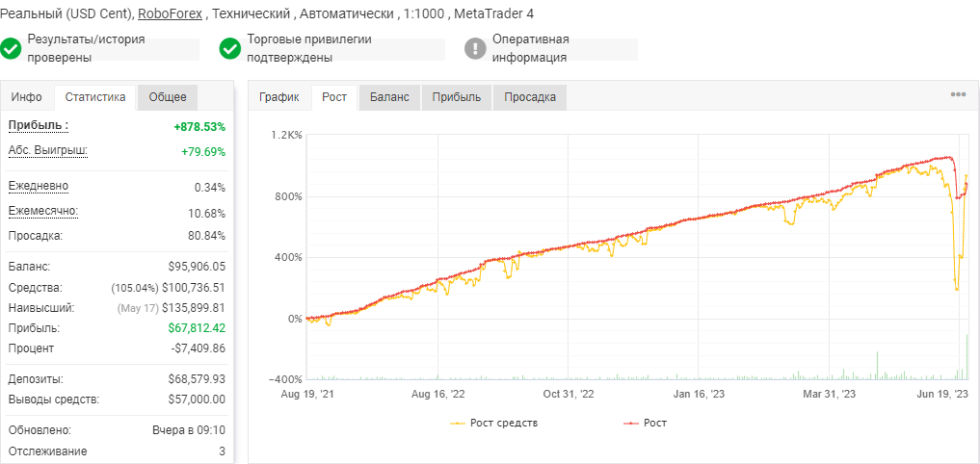Viewport: 980px width, 464px height.
Task: Open the RoboForex broker link
Action: pos(170,13)
